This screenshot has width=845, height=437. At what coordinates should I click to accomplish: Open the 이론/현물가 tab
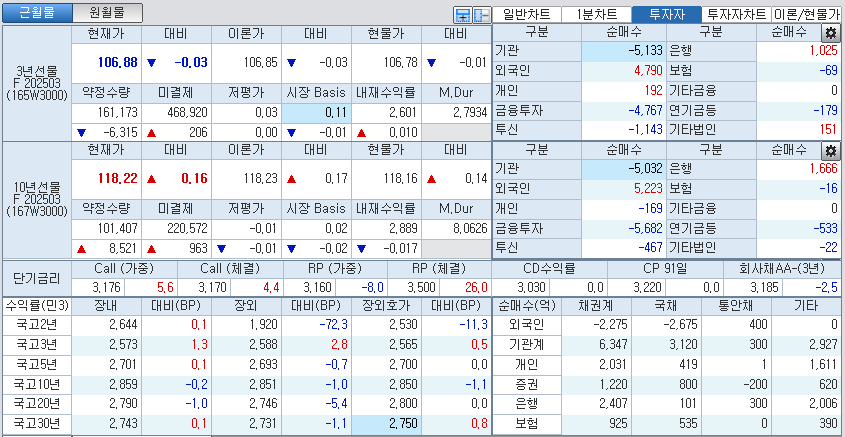click(806, 15)
